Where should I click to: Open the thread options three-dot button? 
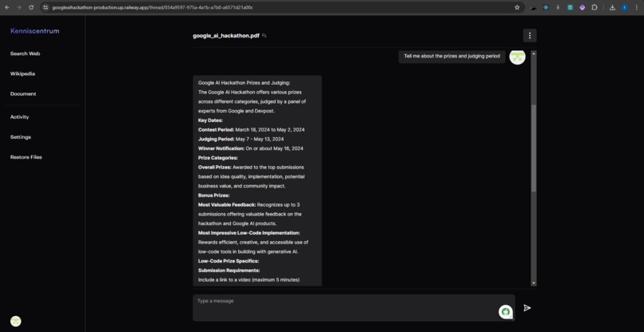530,36
